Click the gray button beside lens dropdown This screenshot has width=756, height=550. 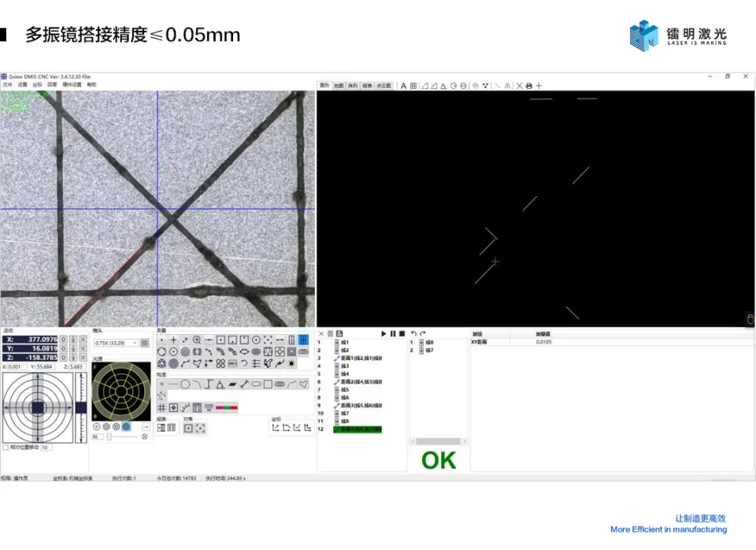coord(145,343)
